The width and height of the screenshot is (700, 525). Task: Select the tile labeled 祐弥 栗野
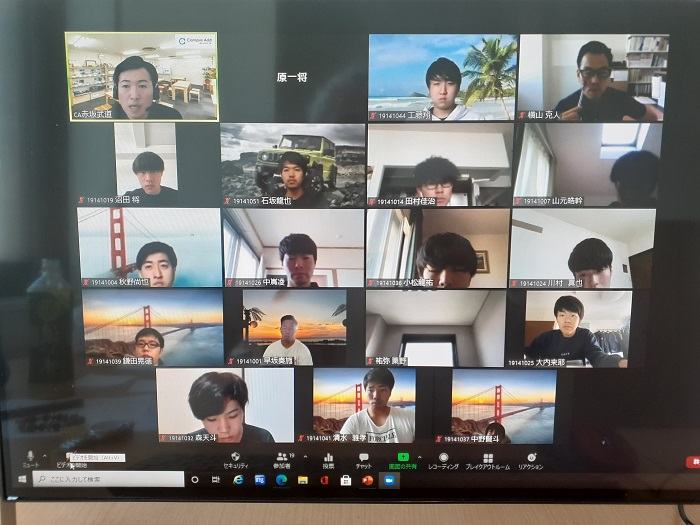coord(436,328)
